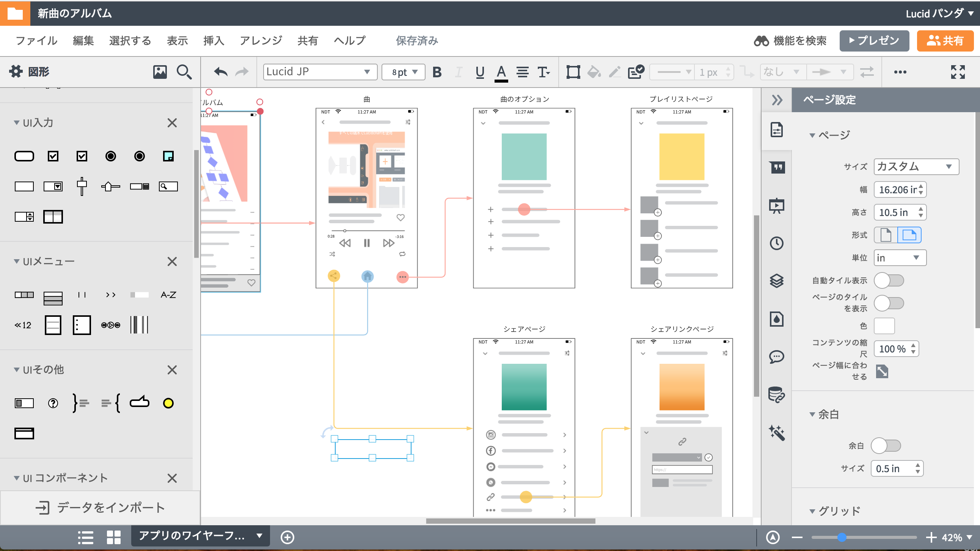Open the 挿入 menu

click(x=214, y=40)
